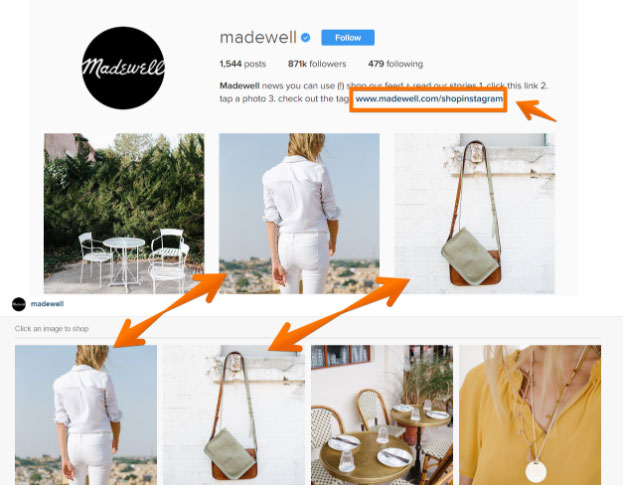Image resolution: width=627 pixels, height=485 pixels.
Task: Click the Madewell circular profile logo
Action: point(123,68)
